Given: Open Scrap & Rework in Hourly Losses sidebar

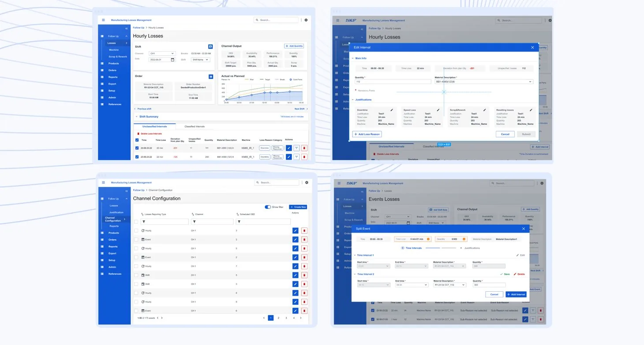Looking at the screenshot, I should pyautogui.click(x=118, y=56).
